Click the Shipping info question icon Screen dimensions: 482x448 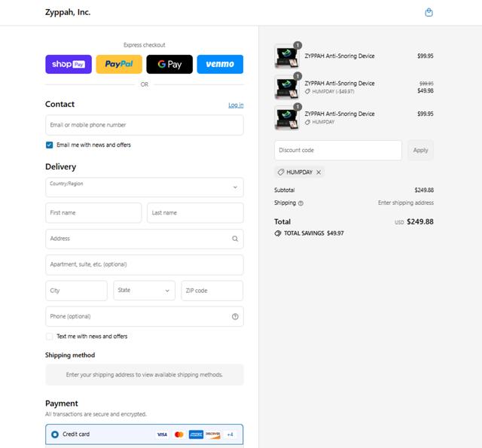301,203
